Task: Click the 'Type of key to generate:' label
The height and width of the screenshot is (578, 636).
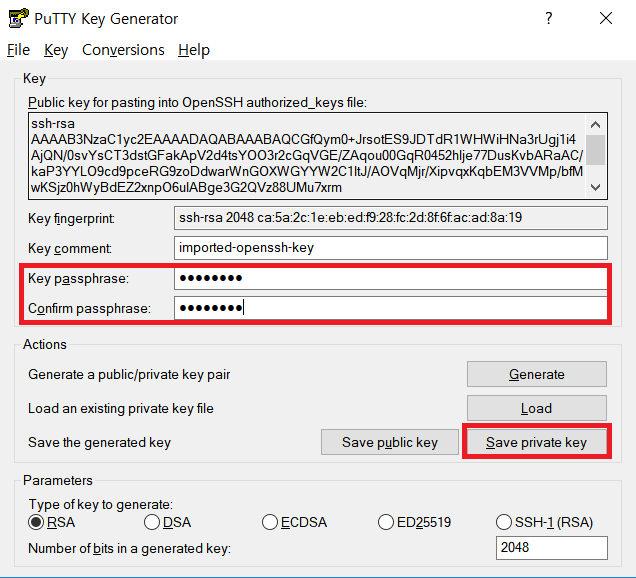Action: pyautogui.click(x=101, y=504)
